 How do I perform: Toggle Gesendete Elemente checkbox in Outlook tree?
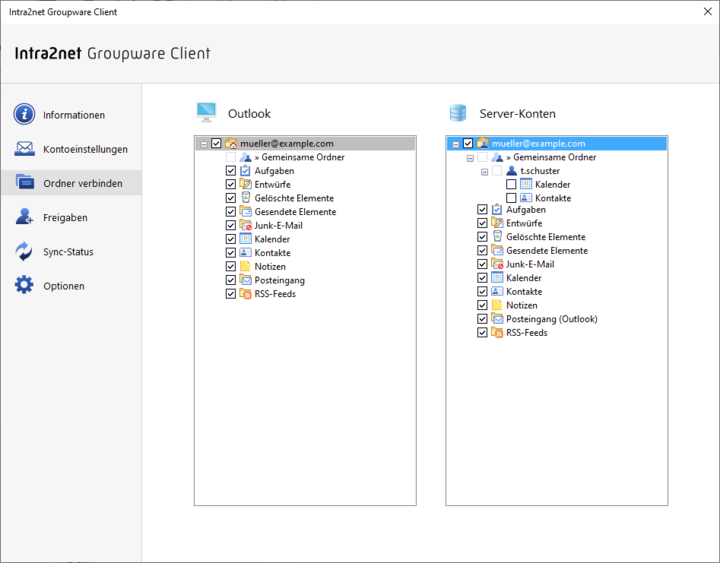click(x=231, y=212)
